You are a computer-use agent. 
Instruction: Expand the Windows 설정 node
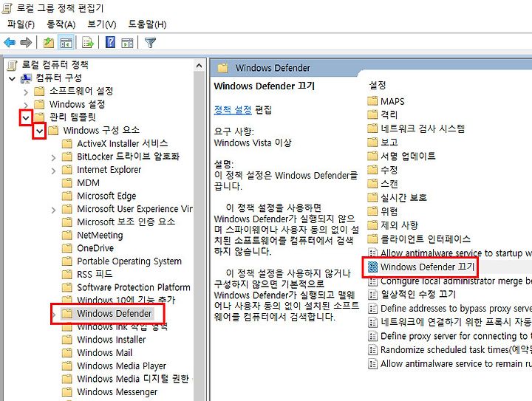pos(26,105)
